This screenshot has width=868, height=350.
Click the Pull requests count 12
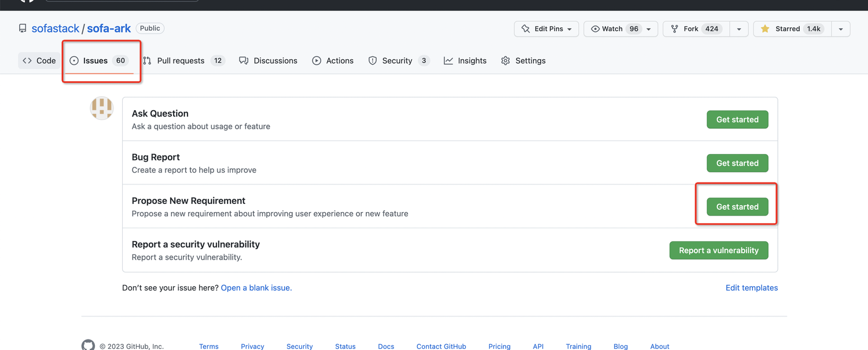[x=218, y=60]
